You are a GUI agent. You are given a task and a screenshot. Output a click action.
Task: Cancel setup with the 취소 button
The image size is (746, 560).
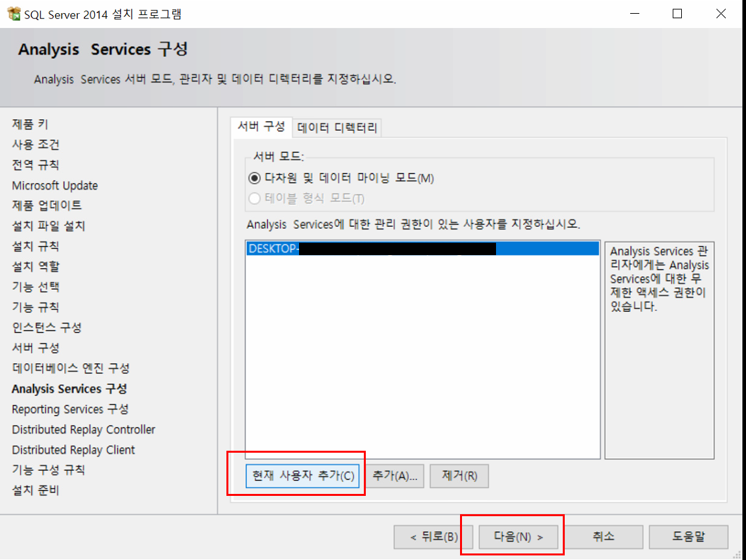tap(603, 537)
